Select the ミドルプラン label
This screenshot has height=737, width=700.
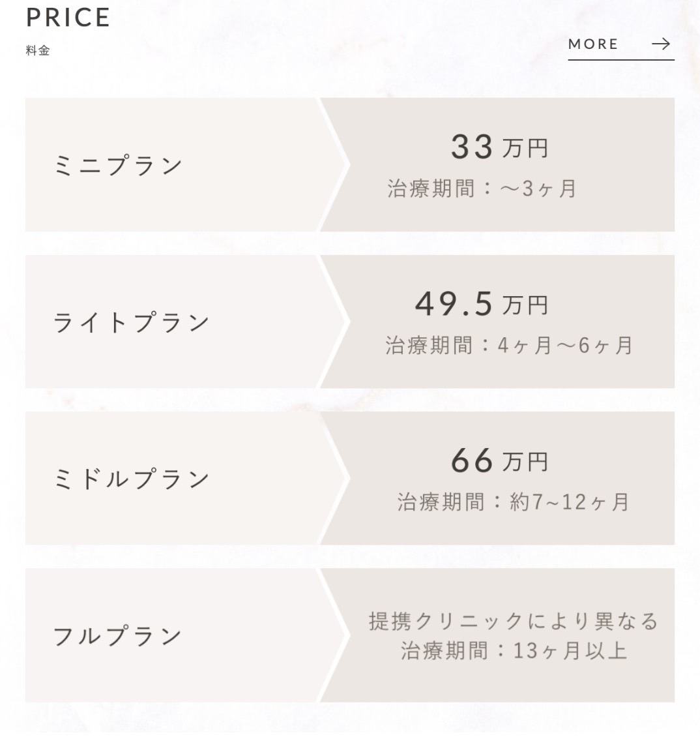tap(132, 479)
